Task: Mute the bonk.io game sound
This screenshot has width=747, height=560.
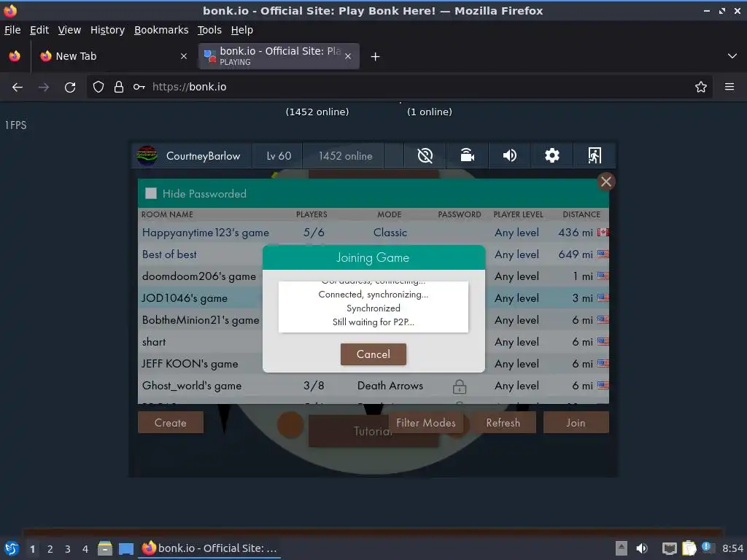Action: [509, 156]
